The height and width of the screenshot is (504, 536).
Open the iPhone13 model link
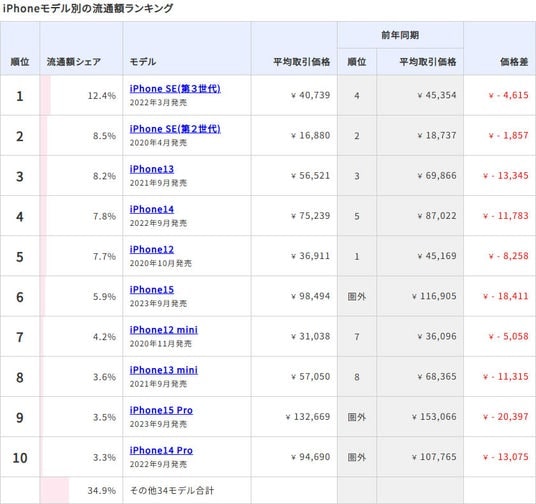(152, 169)
